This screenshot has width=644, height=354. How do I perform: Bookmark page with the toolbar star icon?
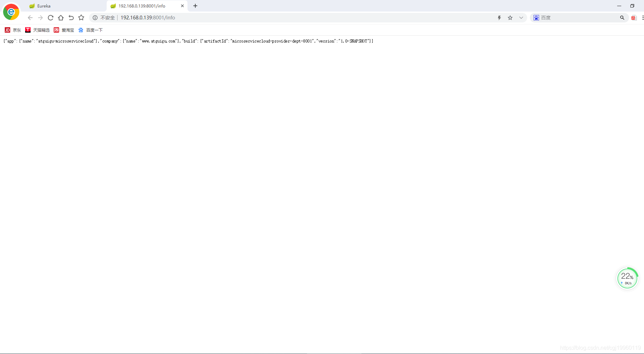81,18
